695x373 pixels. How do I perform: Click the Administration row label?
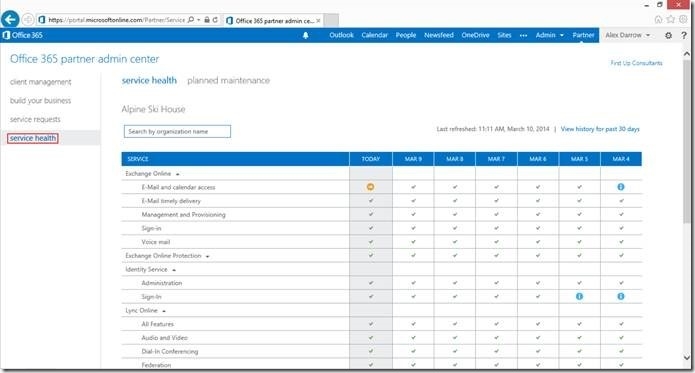point(161,283)
